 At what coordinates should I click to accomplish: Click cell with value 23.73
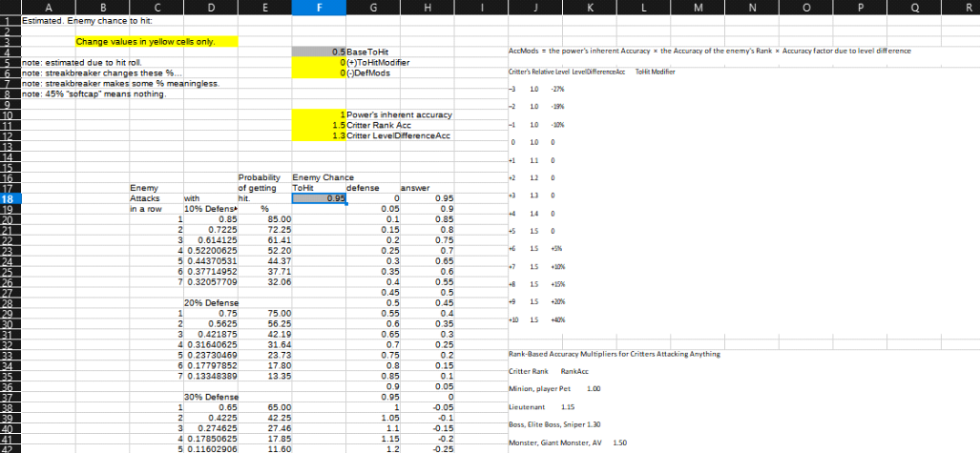pos(265,354)
